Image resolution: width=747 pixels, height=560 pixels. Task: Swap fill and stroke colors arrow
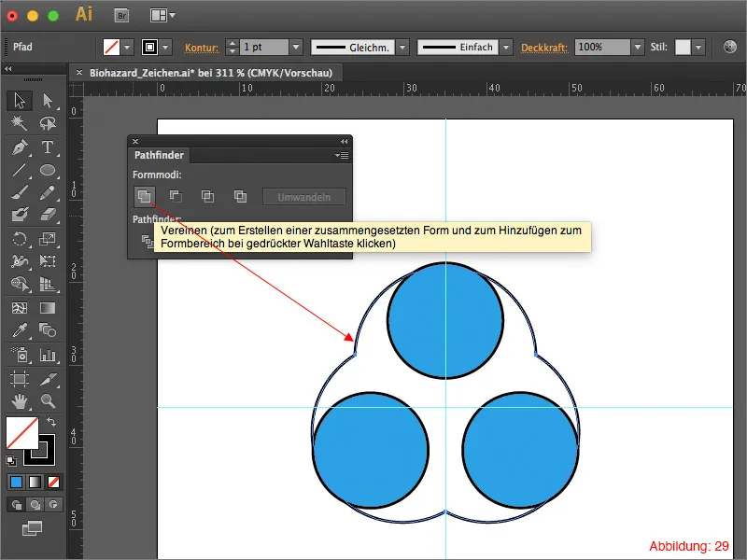[51, 422]
